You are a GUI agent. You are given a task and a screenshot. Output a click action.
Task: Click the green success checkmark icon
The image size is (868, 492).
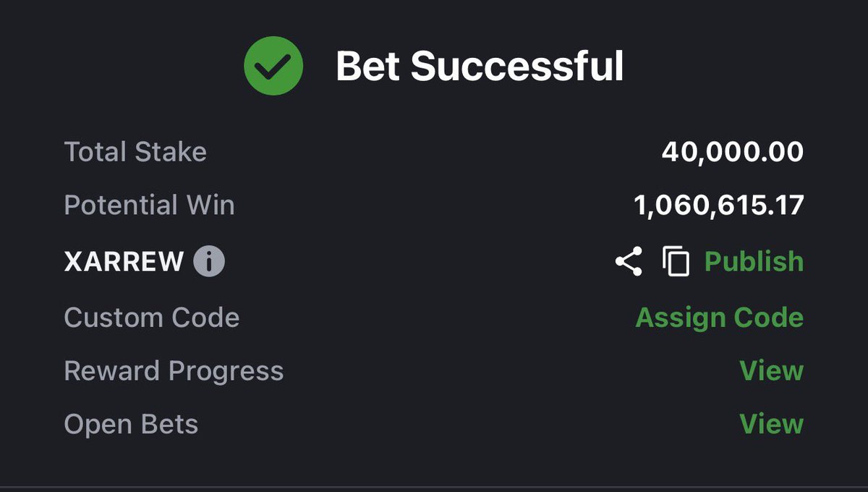tap(273, 66)
